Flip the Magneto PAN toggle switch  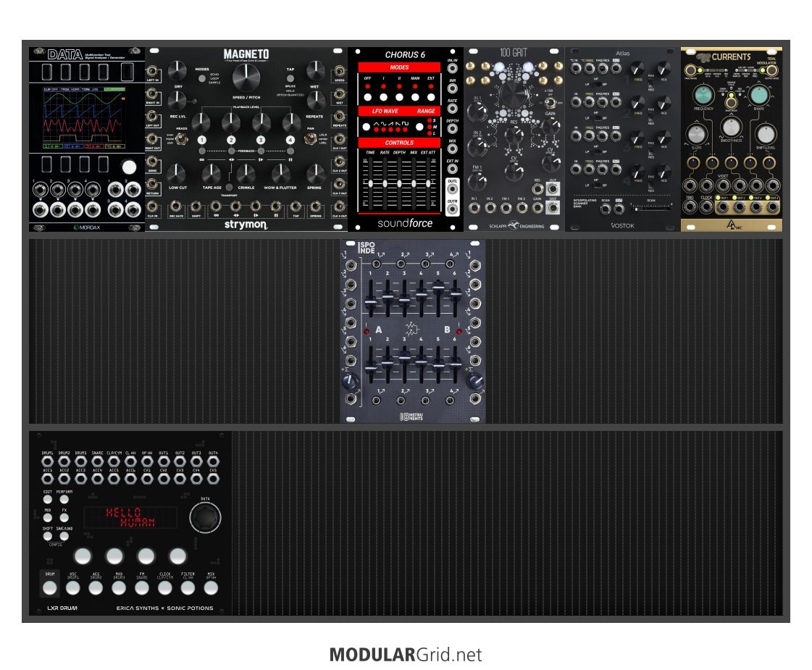pos(311,139)
